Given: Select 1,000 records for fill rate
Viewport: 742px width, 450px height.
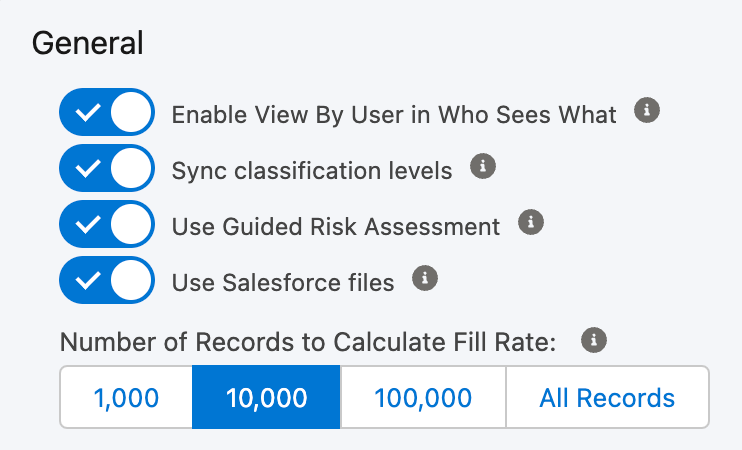Looking at the screenshot, I should (126, 397).
